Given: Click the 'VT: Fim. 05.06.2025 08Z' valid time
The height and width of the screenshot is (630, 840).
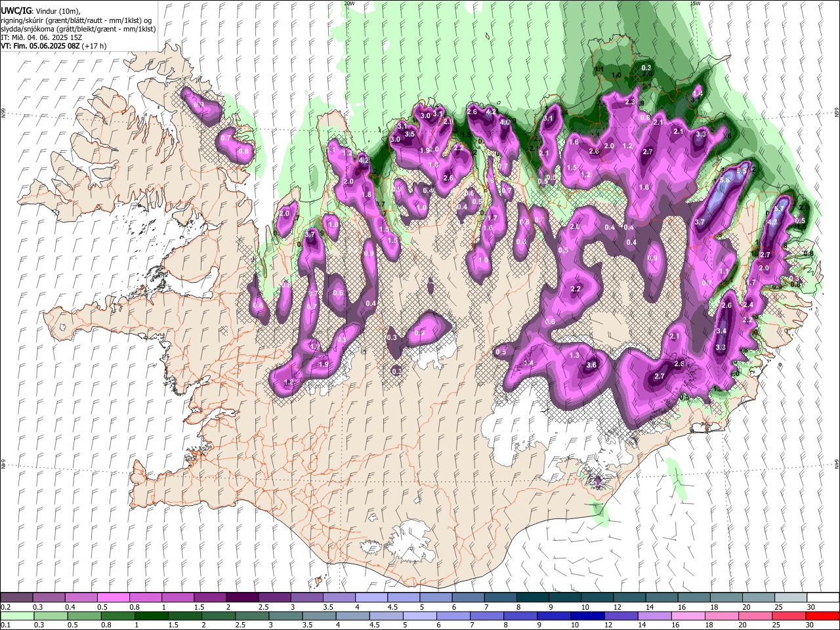Looking at the screenshot, I should point(41,46).
